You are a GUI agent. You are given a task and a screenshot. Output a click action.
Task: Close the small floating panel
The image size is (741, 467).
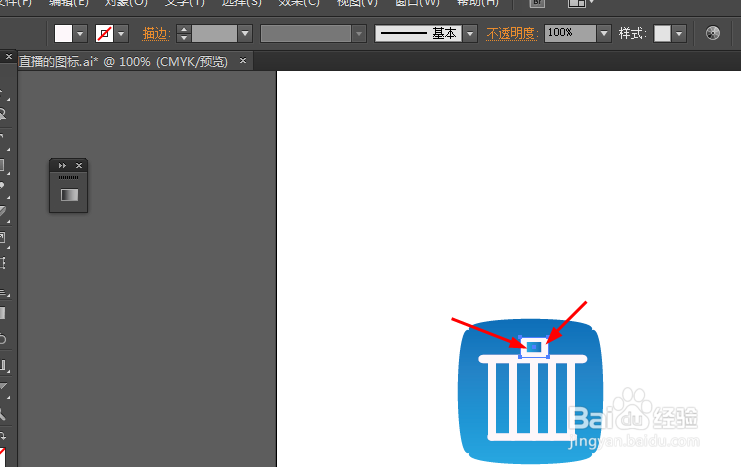click(79, 165)
